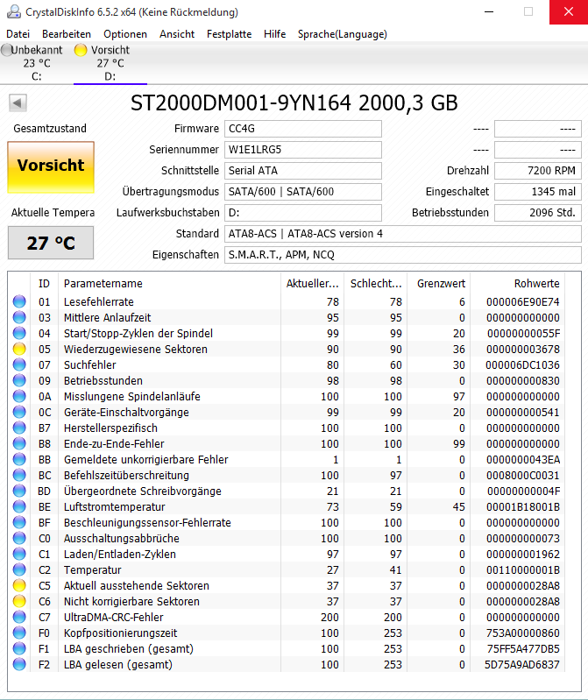
Task: Click the Übertragungsmodus field SATA/600
Action: (x=303, y=192)
